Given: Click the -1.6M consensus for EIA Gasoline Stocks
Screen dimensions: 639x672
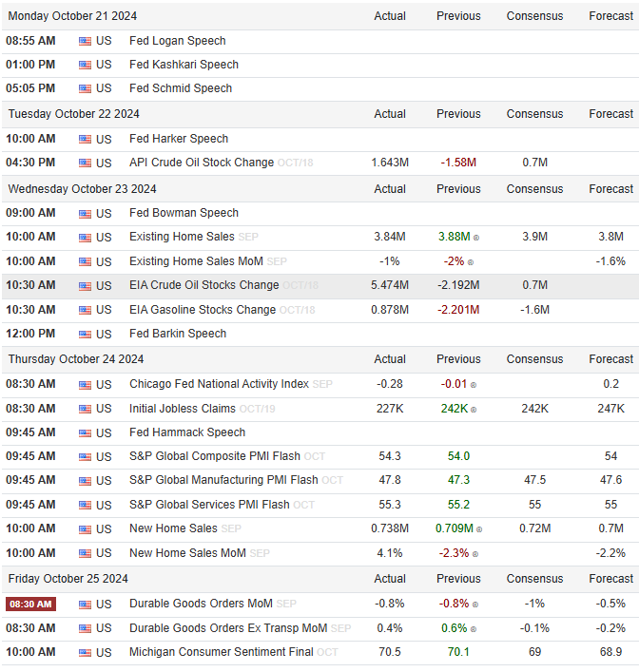Looking at the screenshot, I should click(x=534, y=310).
